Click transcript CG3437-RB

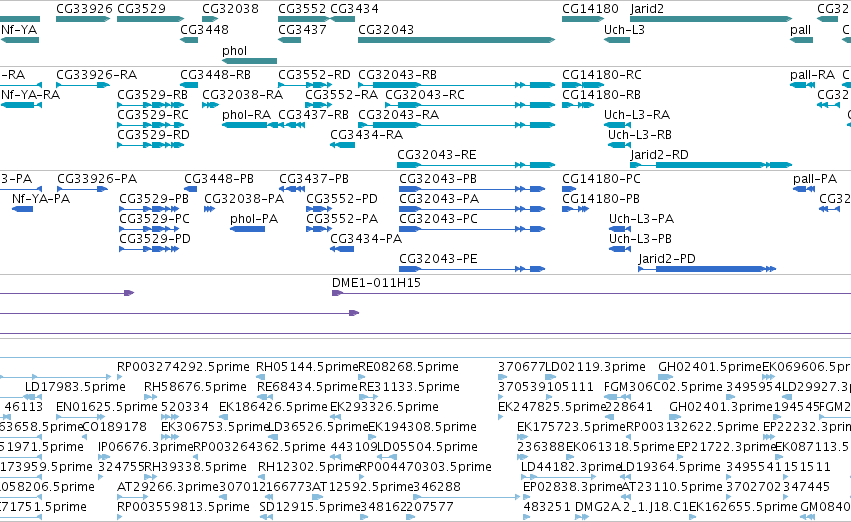click(x=313, y=114)
